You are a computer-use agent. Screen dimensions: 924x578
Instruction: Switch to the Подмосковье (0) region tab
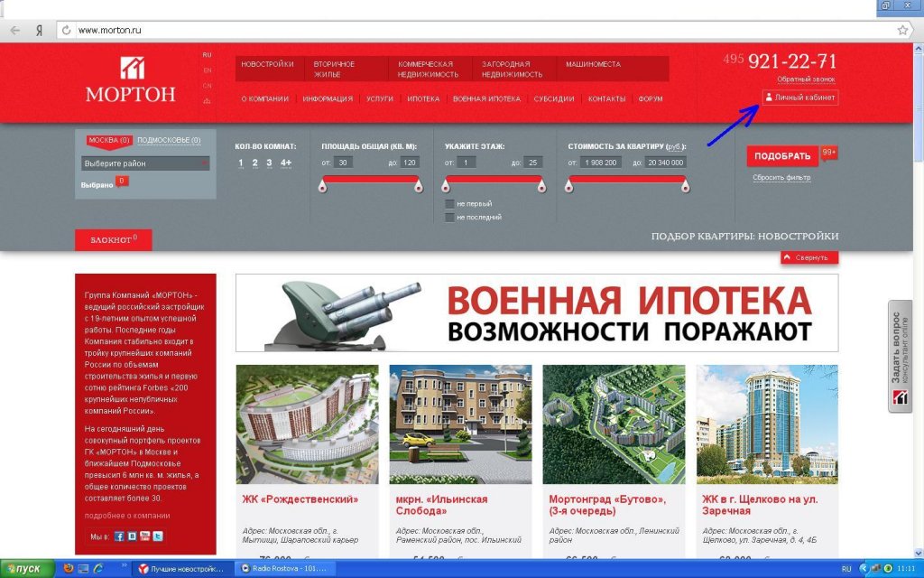tap(169, 140)
